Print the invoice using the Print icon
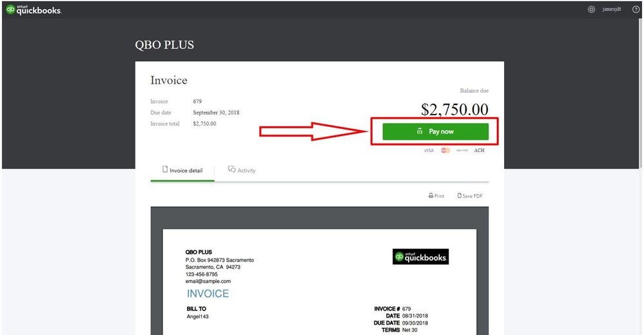This screenshot has height=335, width=644. coord(436,196)
